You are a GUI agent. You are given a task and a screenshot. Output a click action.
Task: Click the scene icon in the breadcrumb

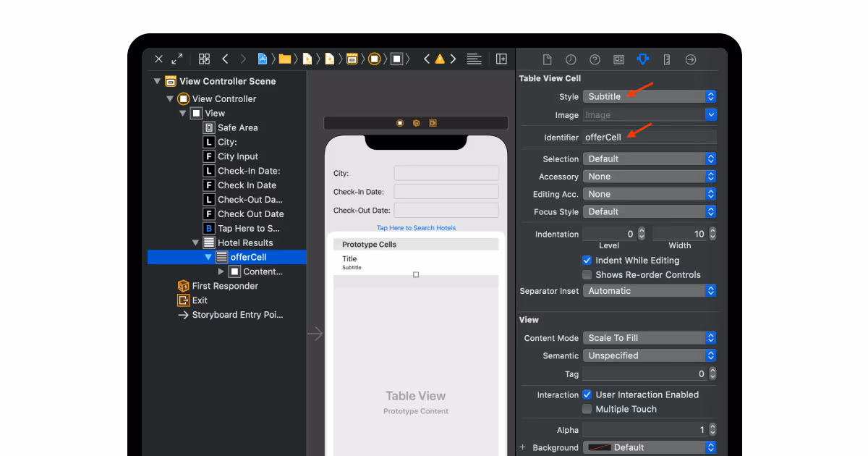pos(352,59)
